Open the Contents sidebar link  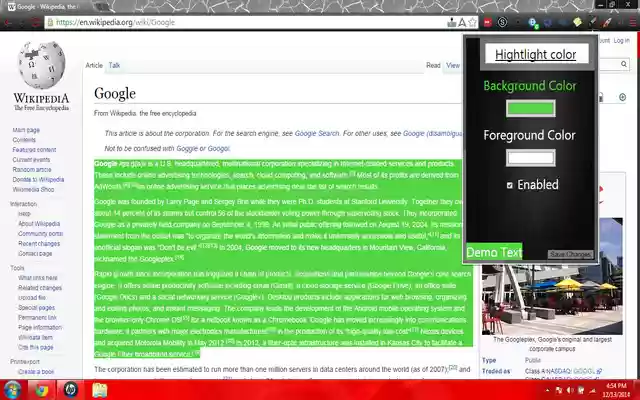coord(24,140)
